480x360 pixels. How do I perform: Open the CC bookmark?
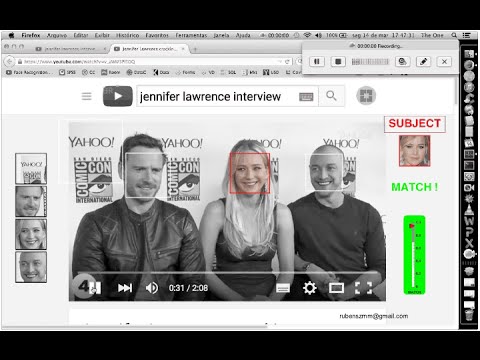89,72
